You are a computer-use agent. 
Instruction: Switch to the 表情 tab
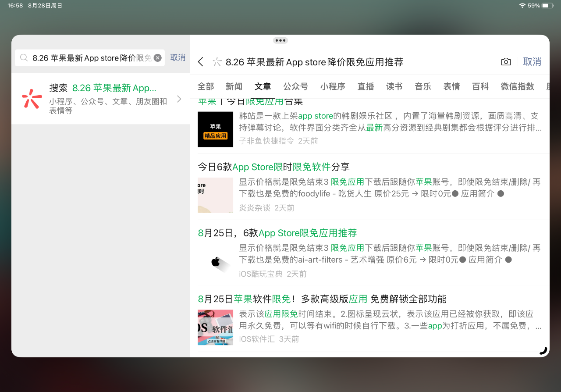point(451,86)
